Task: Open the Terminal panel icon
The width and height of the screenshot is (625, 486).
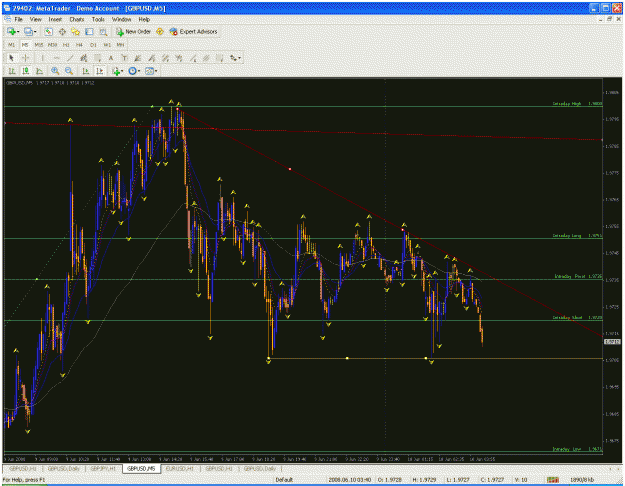Action: pyautogui.click(x=89, y=31)
